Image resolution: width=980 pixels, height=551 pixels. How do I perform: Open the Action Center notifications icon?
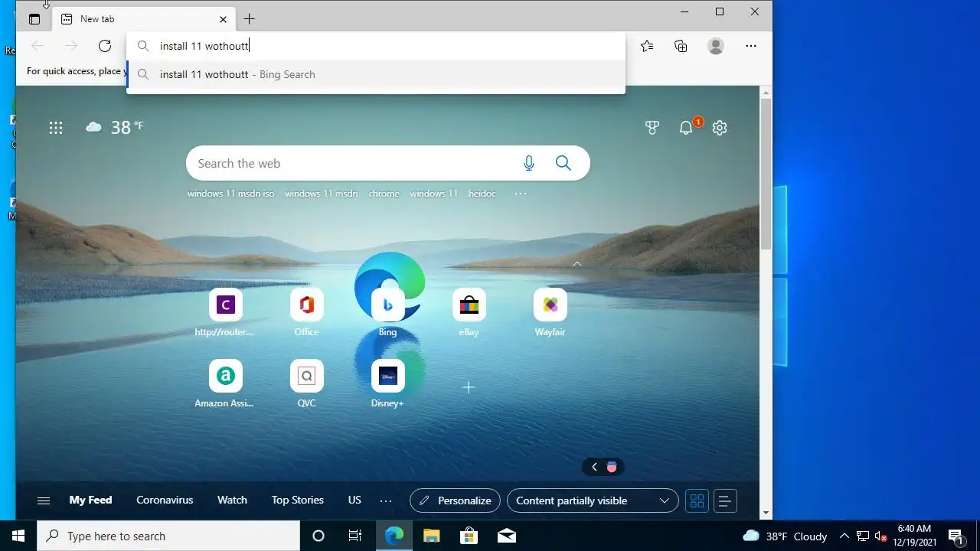pos(955,536)
